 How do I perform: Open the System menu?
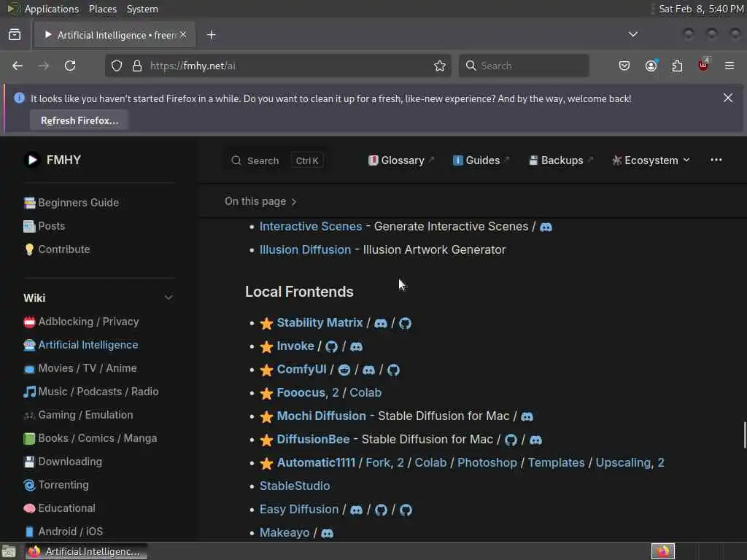[142, 9]
